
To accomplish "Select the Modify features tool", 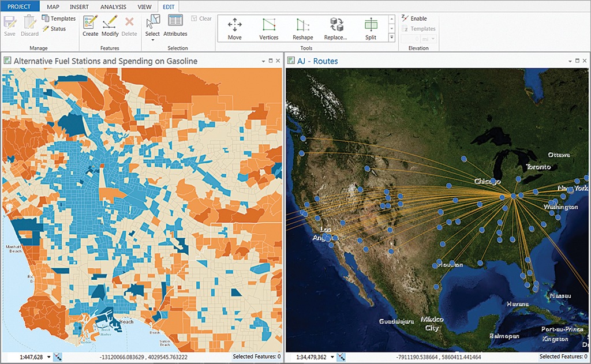I will (110, 25).
